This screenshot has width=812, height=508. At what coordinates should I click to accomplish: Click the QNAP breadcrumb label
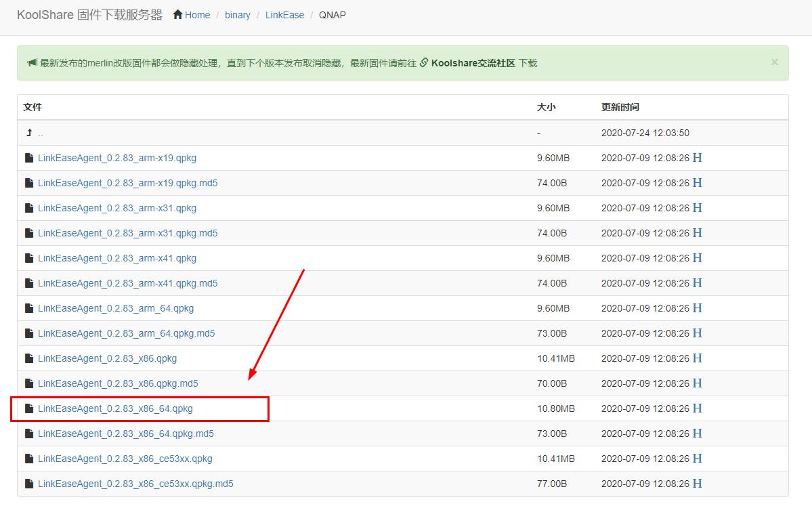333,15
